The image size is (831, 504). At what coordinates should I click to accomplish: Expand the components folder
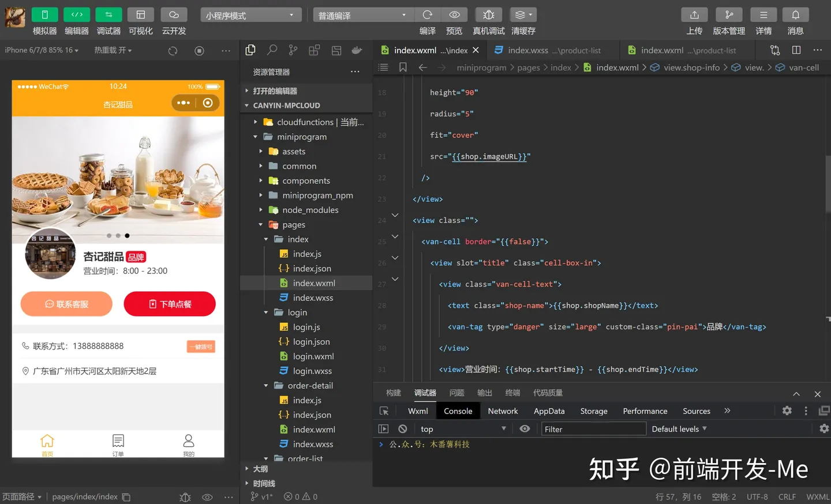(306, 180)
